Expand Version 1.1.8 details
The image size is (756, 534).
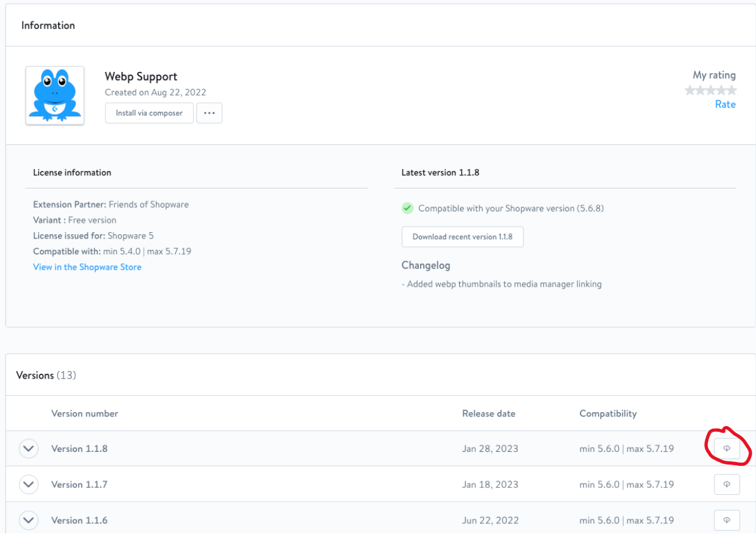28,449
